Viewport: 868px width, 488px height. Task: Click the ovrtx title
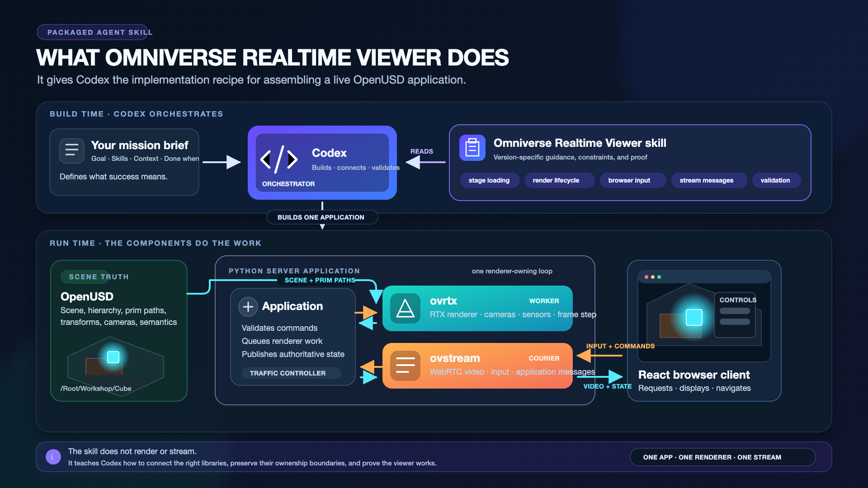[x=443, y=301]
